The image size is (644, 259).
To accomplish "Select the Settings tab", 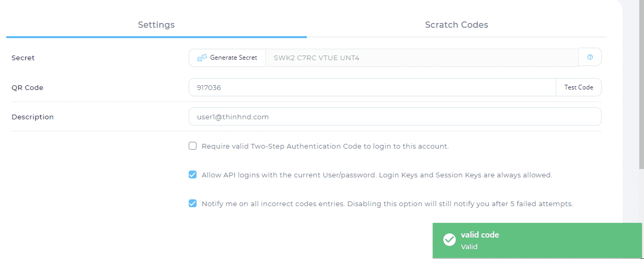I will point(156,25).
